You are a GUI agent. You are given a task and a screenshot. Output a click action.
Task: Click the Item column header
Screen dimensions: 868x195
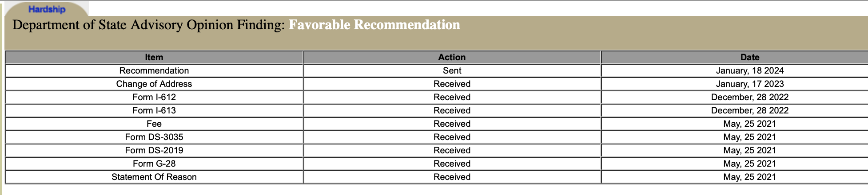(x=154, y=57)
